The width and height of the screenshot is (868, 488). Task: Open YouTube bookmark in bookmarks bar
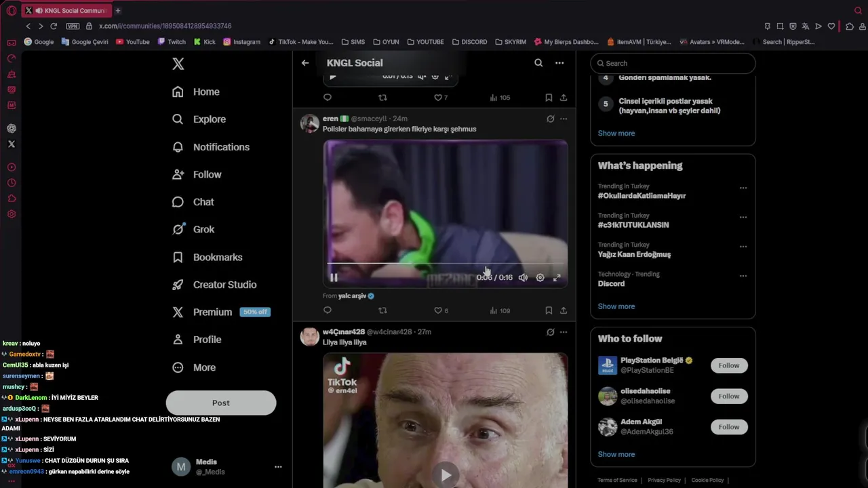click(x=132, y=42)
